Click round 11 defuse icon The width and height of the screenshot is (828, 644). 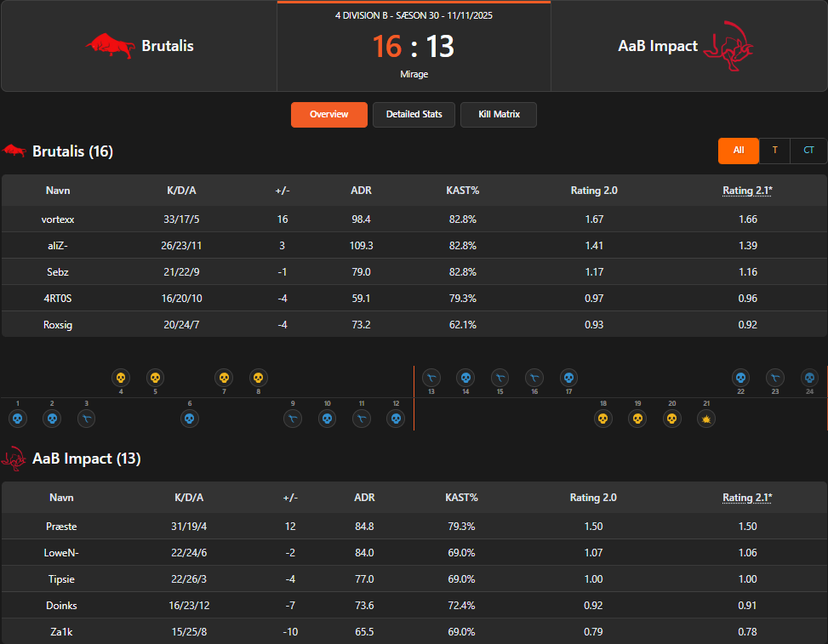(362, 419)
